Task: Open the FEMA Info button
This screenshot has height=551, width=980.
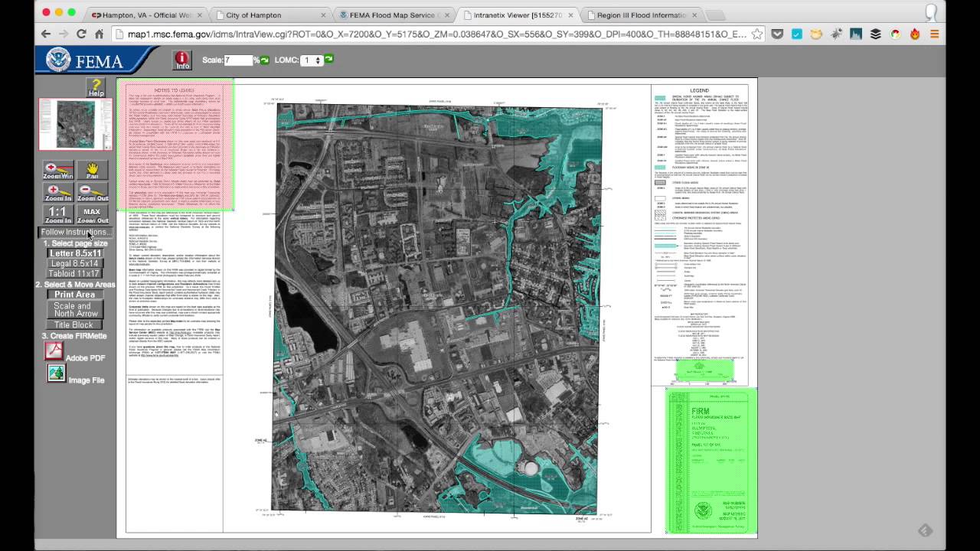Action: (182, 60)
